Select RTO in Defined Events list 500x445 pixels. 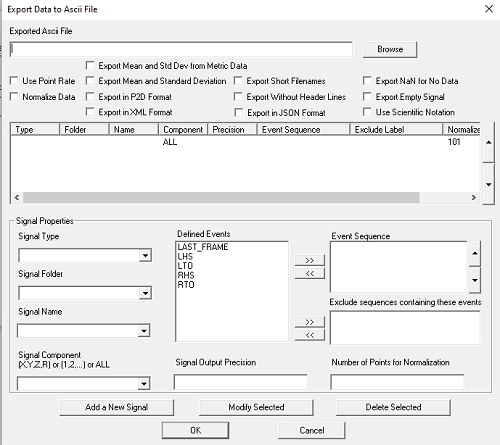click(186, 284)
